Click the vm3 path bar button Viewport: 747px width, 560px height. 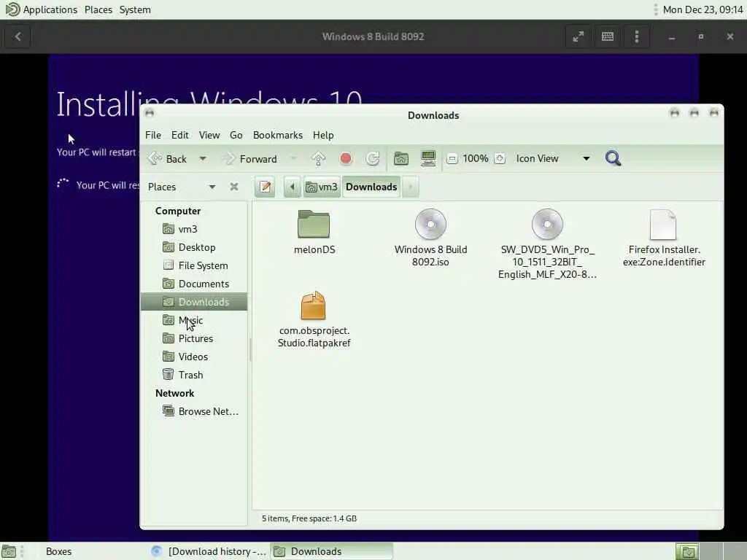pos(322,187)
